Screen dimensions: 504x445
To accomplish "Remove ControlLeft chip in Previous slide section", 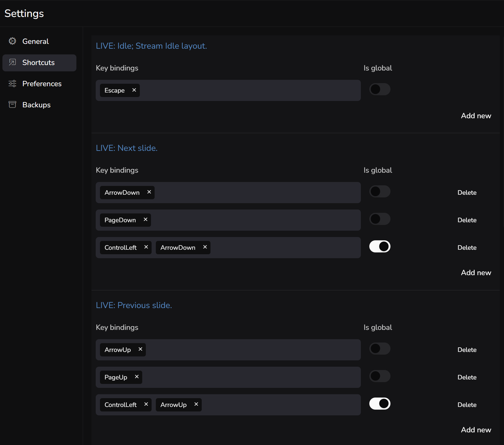I will pos(146,404).
